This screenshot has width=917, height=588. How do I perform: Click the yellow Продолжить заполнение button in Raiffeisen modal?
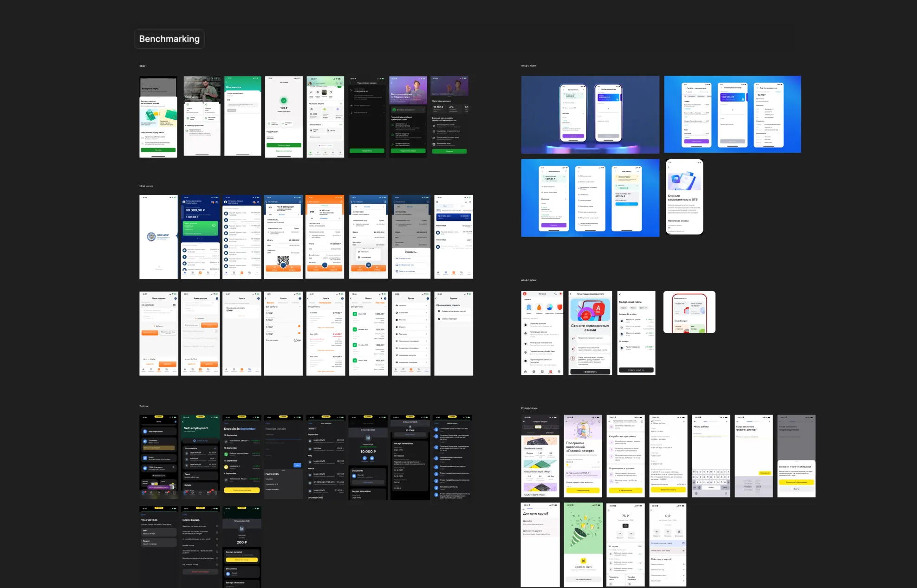tap(796, 482)
